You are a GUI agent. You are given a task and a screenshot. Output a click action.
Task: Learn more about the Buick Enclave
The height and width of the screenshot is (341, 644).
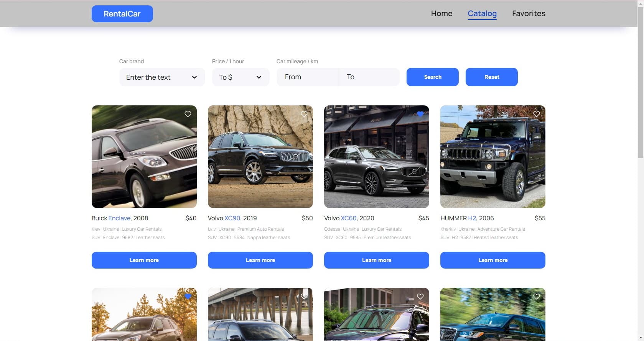click(144, 260)
